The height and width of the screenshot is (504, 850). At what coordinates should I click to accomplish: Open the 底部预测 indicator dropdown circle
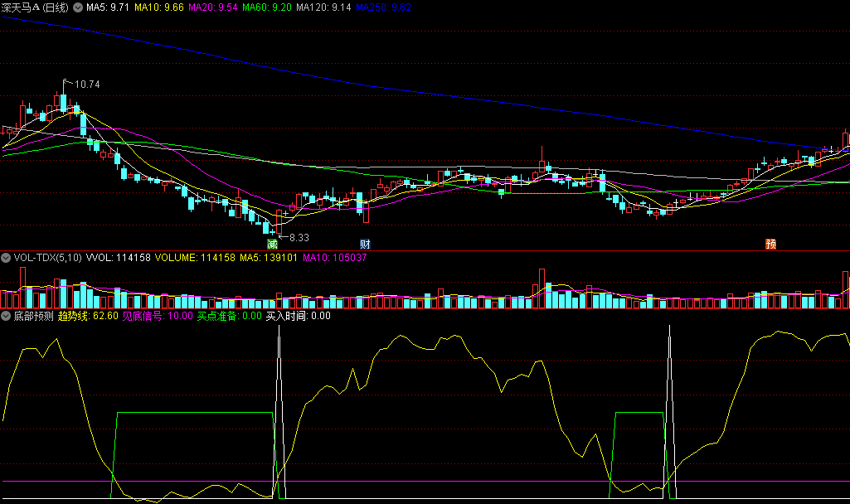point(6,316)
